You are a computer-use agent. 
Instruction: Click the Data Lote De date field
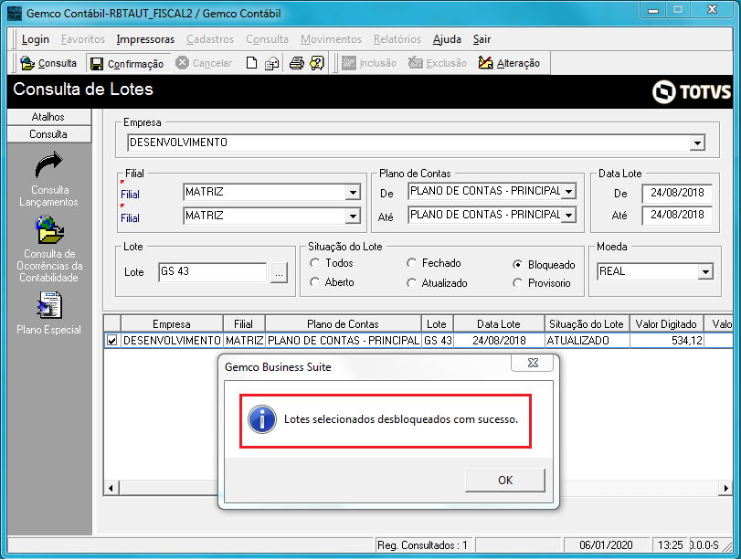677,193
